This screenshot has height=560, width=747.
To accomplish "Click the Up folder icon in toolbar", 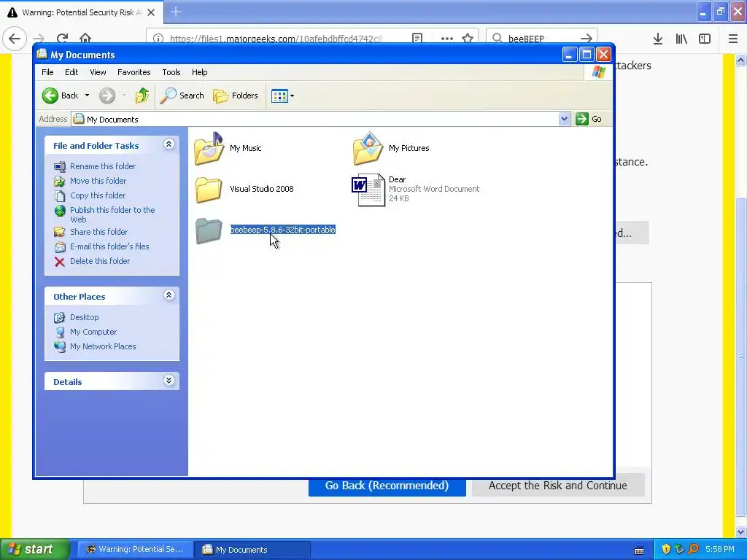I will pyautogui.click(x=142, y=96).
